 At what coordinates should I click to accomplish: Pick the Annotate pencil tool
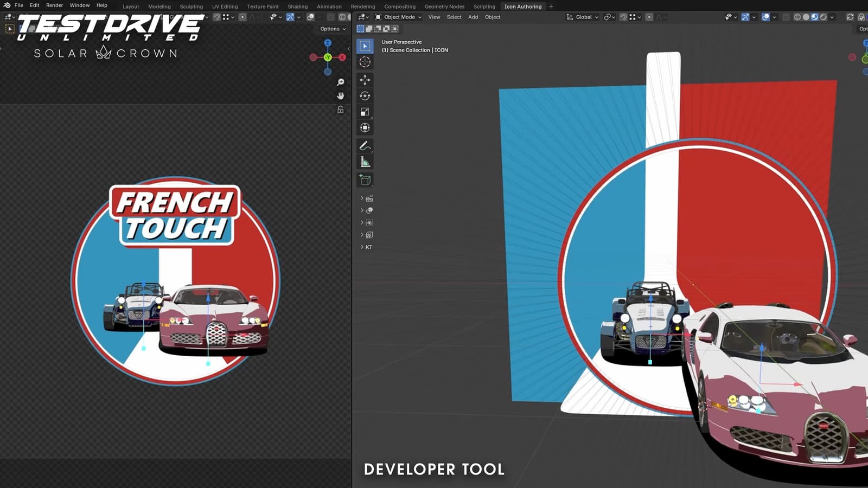pyautogui.click(x=365, y=146)
